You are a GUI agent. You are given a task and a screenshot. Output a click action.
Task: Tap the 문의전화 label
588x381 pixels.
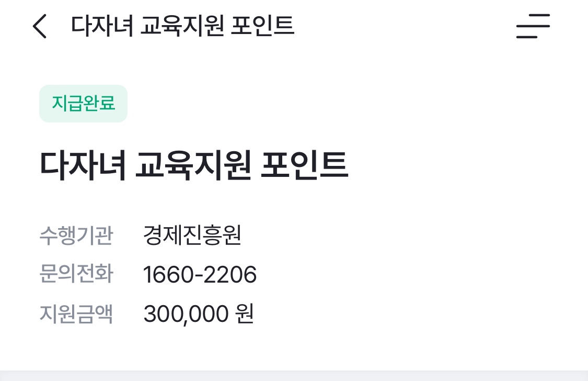pyautogui.click(x=76, y=274)
